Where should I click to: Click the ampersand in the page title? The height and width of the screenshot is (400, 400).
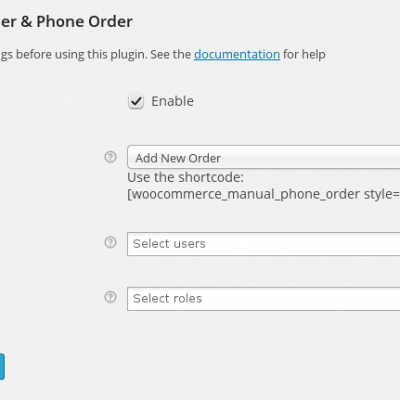[27, 22]
